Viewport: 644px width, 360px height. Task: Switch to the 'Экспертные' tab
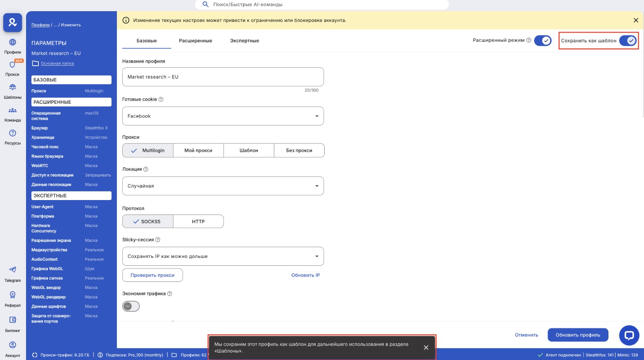click(x=245, y=41)
